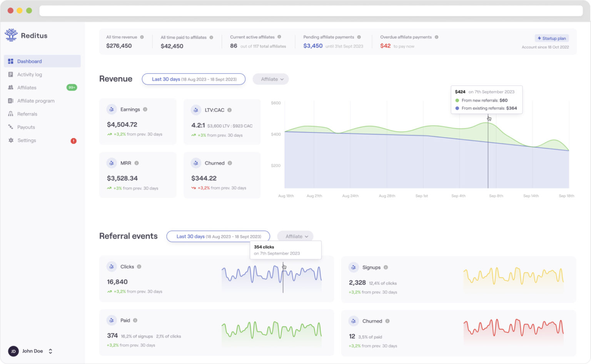Image resolution: width=591 pixels, height=364 pixels.
Task: Open the Activity log via its sidebar icon
Action: pyautogui.click(x=10, y=74)
